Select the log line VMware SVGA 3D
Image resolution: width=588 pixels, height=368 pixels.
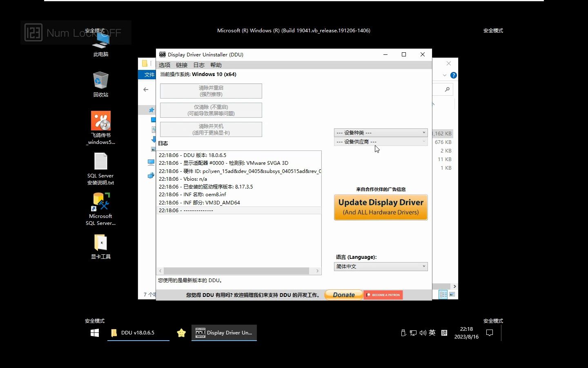[x=239, y=163]
